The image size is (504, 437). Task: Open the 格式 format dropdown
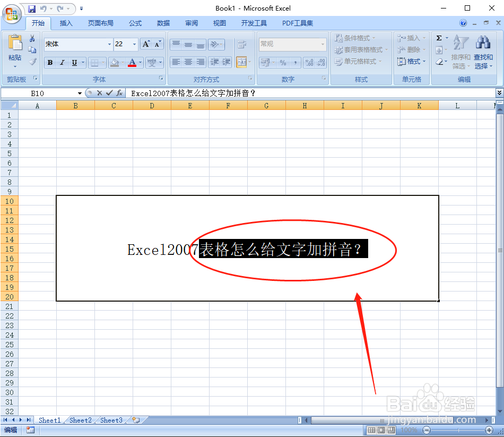(412, 62)
